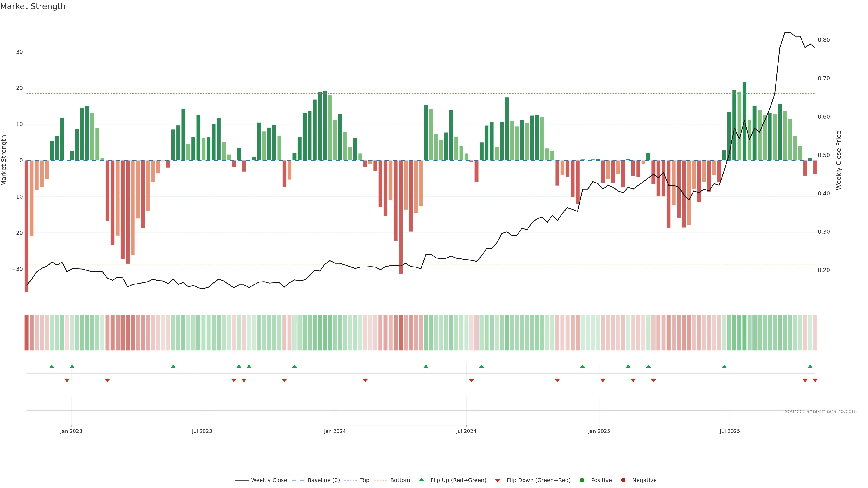
Task: Click the source: sharemaestro.com text
Action: pyautogui.click(x=821, y=411)
